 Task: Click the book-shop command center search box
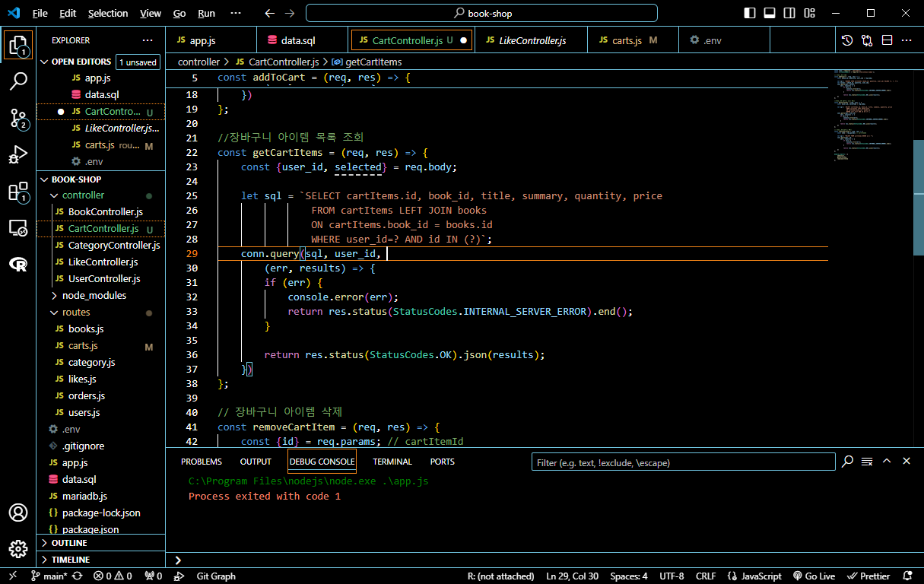pyautogui.click(x=481, y=13)
